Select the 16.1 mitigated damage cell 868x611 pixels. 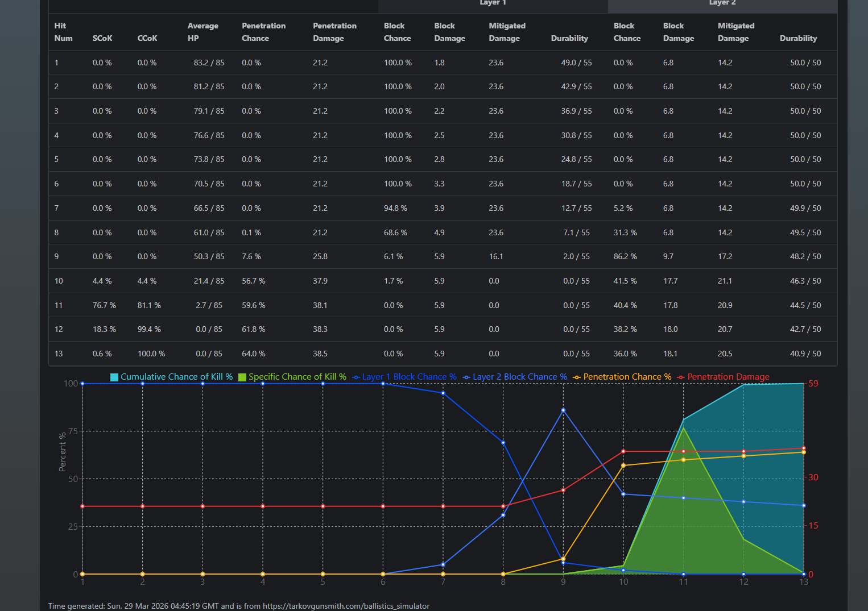(496, 256)
